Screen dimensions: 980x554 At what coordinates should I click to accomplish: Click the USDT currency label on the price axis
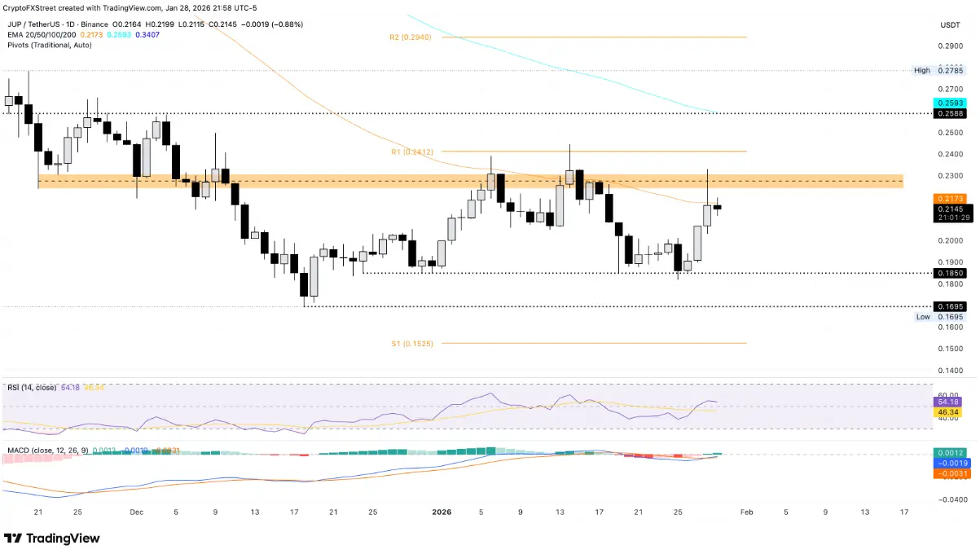(950, 25)
